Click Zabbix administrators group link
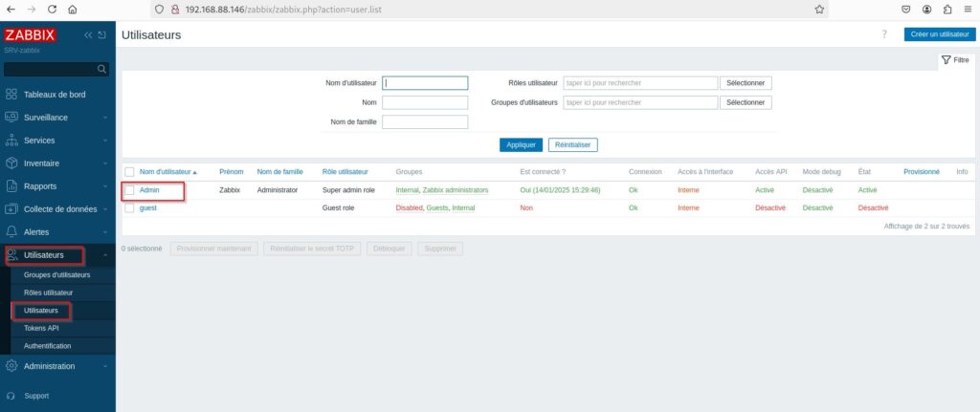Image resolution: width=980 pixels, height=412 pixels. coord(456,190)
